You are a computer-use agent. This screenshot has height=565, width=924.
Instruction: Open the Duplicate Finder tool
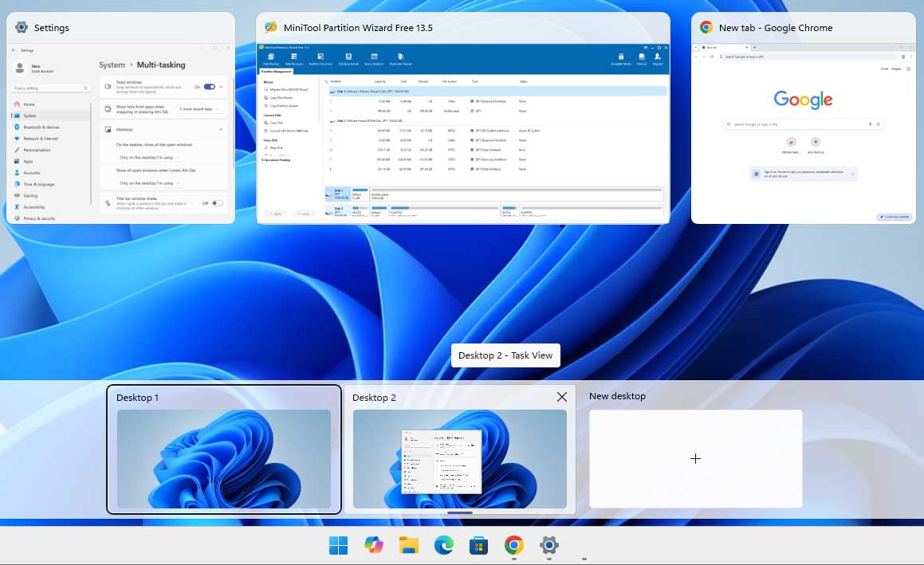point(400,57)
